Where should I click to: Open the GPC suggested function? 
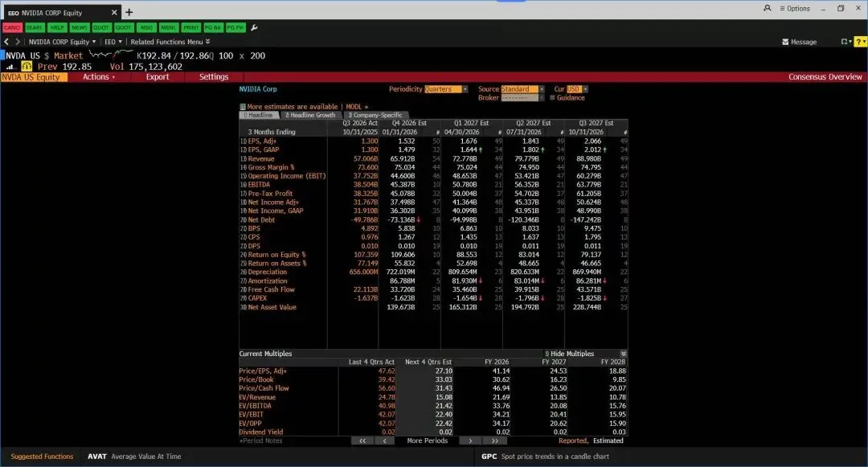pos(545,457)
